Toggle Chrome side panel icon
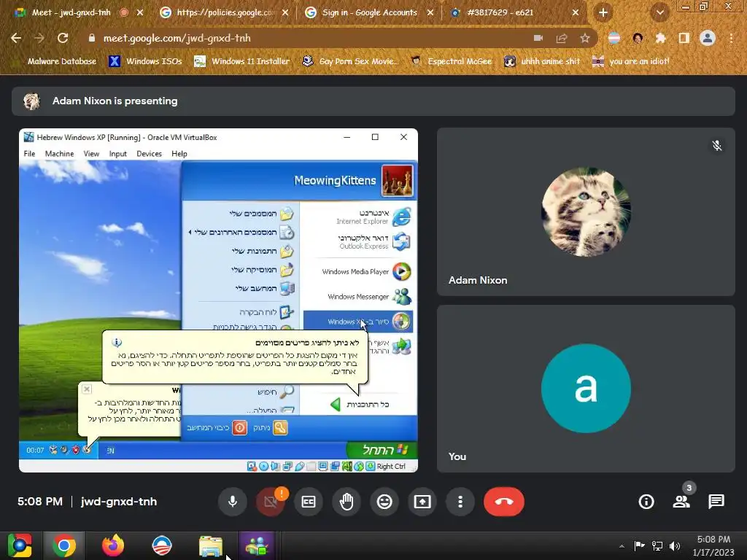Viewport: 747px width, 560px height. (x=684, y=38)
